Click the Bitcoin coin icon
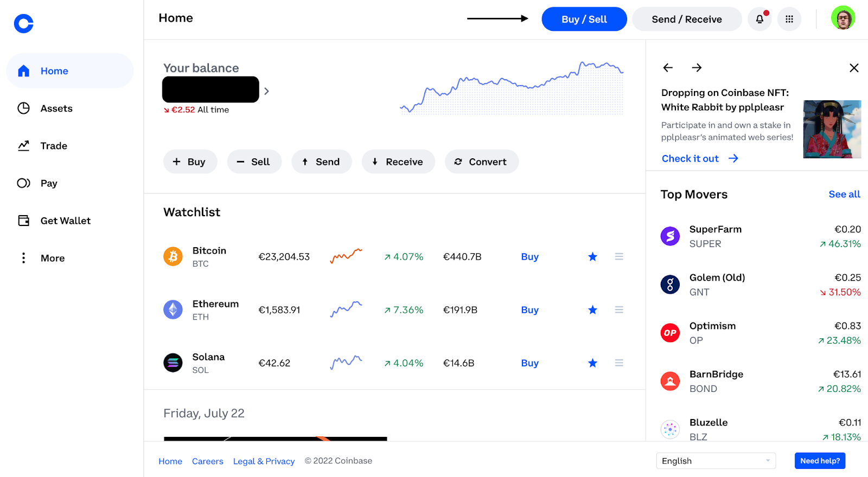868x477 pixels. 173,256
